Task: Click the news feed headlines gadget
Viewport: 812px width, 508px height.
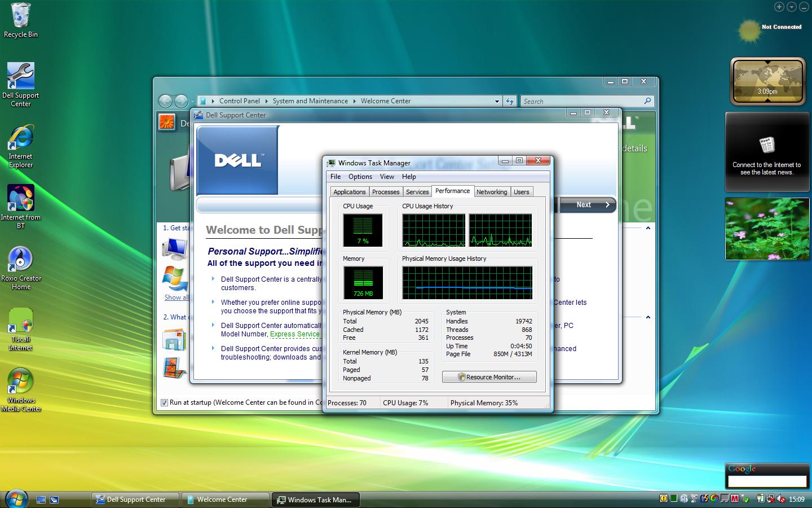Action: [766, 151]
